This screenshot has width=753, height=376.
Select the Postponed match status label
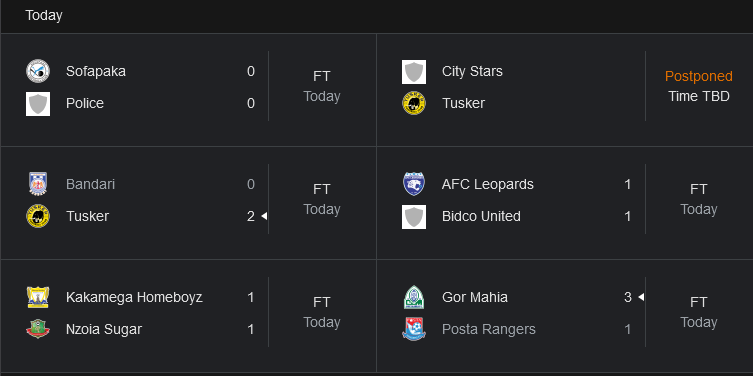699,76
